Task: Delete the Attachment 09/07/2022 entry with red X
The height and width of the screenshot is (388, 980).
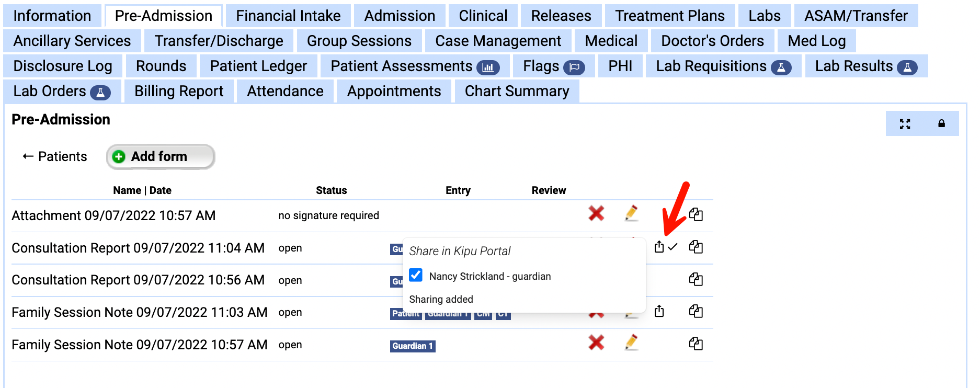Action: [596, 213]
